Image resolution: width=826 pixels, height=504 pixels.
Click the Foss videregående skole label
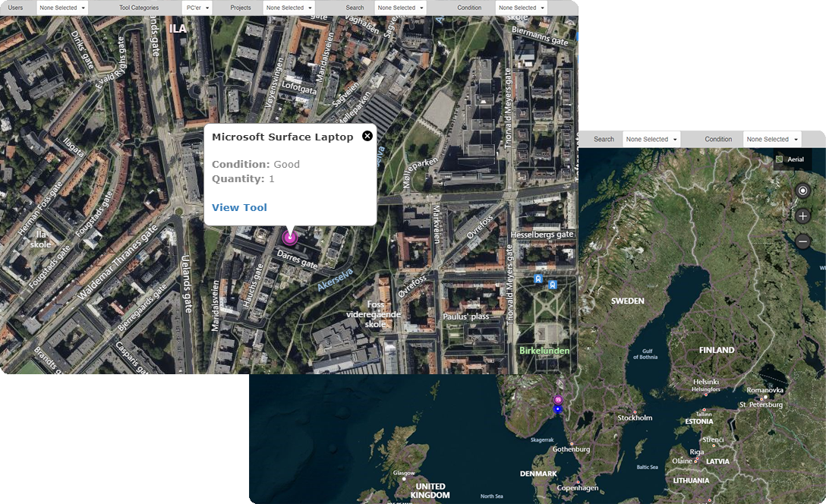374,314
